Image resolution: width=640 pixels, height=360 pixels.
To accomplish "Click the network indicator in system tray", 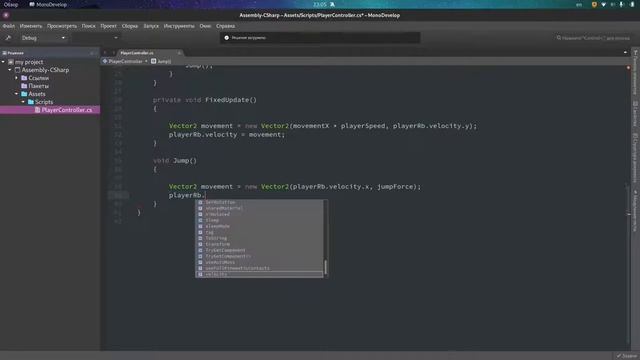I will click(603, 4).
